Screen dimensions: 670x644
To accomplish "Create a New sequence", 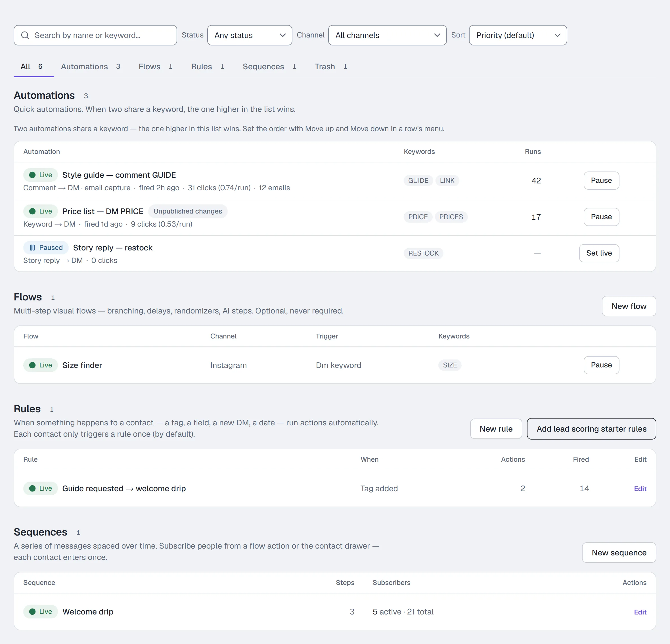I will [619, 553].
